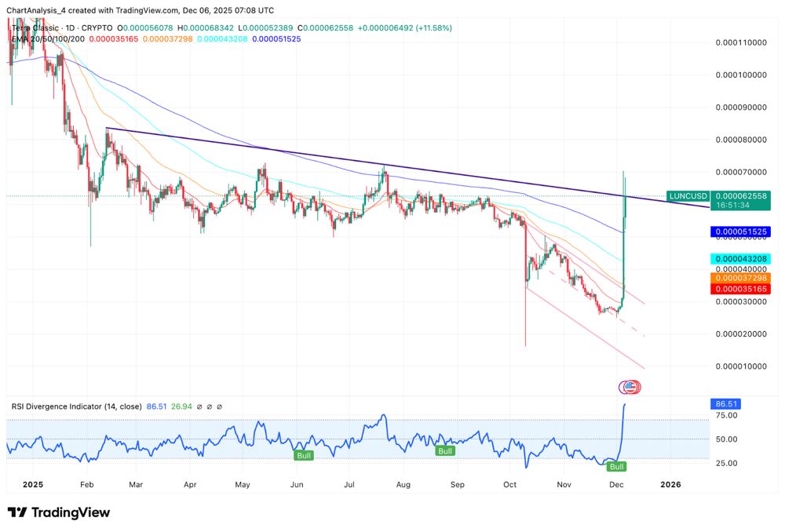Click the first ∅ symbol in RSI legend

200,406
